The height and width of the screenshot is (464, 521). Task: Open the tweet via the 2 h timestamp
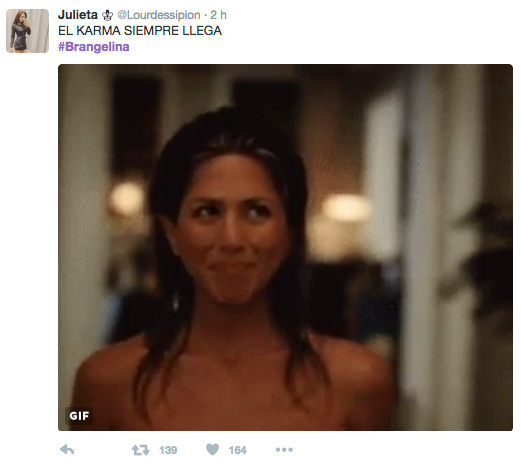[x=218, y=15]
